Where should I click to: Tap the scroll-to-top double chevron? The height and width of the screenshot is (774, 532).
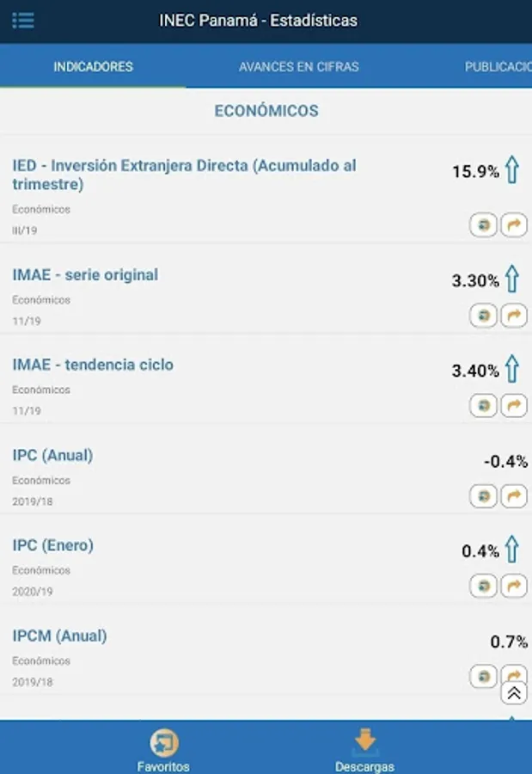click(514, 693)
